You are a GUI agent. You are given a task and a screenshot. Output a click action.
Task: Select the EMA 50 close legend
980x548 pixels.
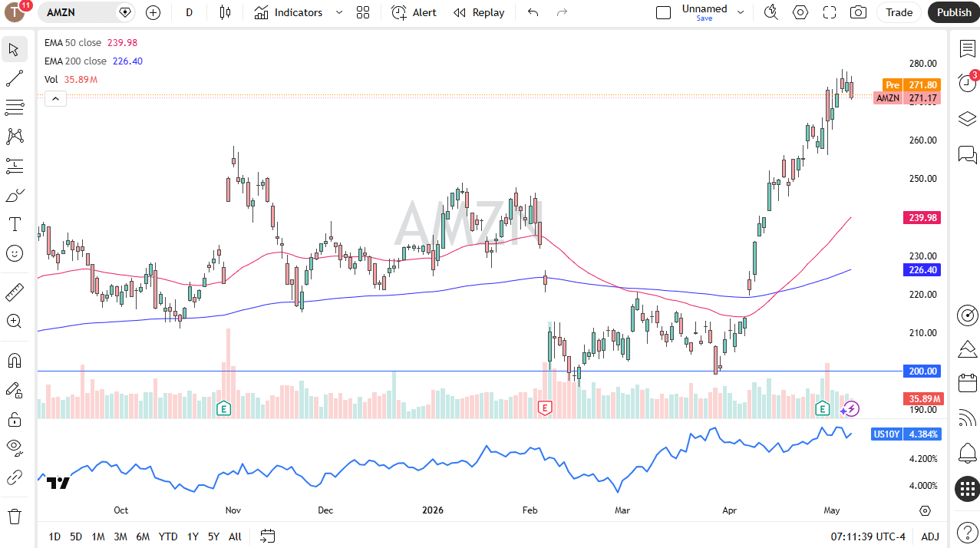[73, 43]
